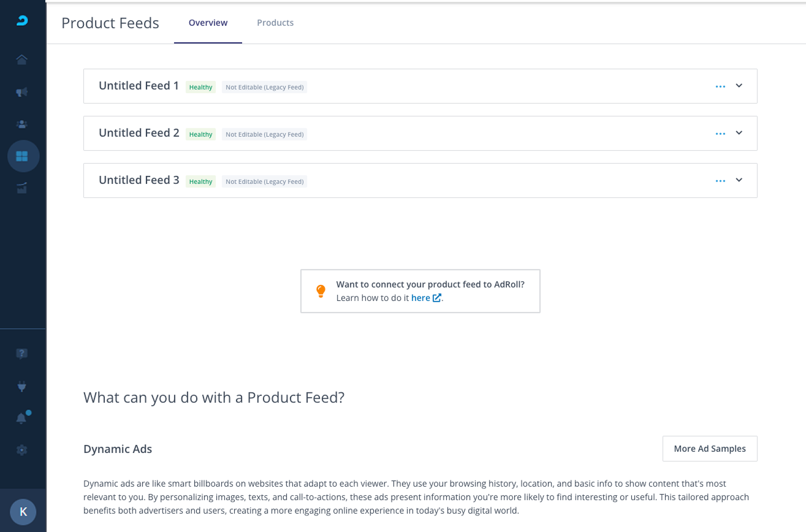This screenshot has width=806, height=532.
Task: Switch to the Products tab
Action: (x=275, y=23)
